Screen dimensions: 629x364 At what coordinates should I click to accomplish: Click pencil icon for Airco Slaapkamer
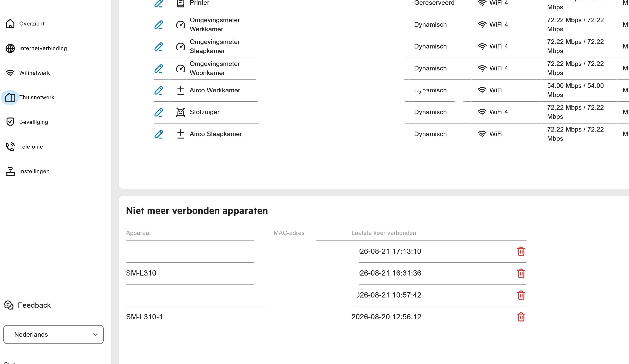pos(159,134)
